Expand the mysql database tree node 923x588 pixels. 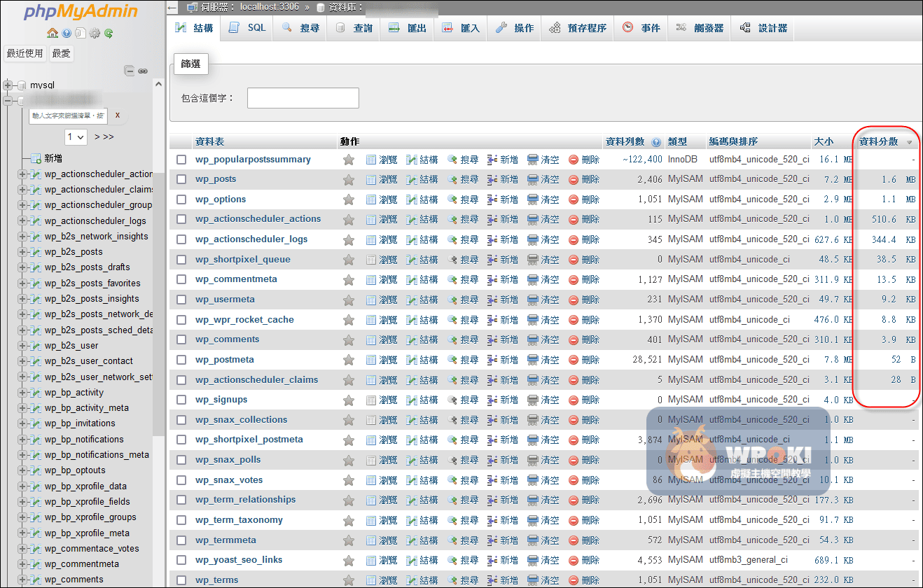8,85
